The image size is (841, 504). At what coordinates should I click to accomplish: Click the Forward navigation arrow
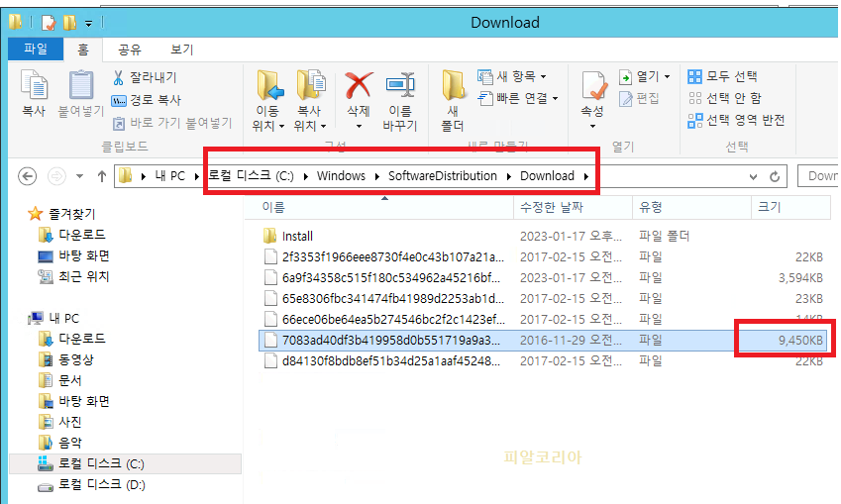(56, 176)
